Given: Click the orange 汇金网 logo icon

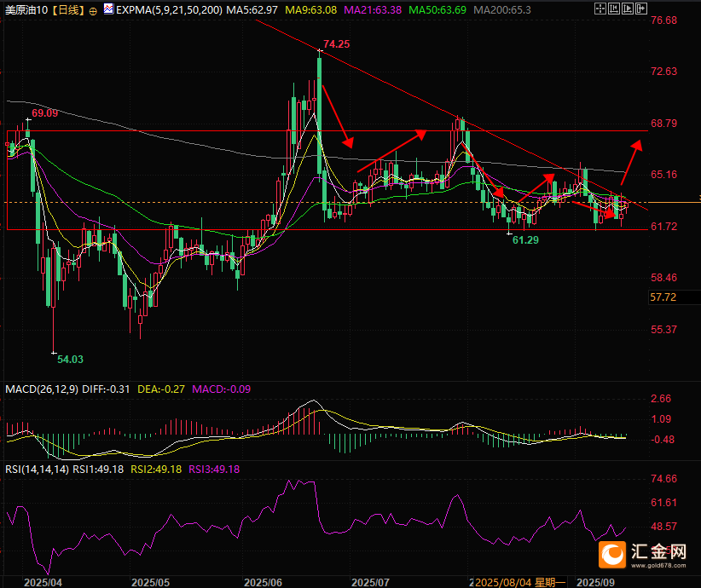Looking at the screenshot, I should coord(612,554).
